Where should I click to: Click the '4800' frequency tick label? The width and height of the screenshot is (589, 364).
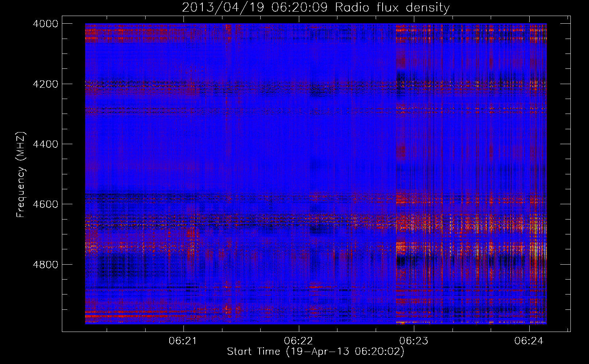(x=46, y=265)
